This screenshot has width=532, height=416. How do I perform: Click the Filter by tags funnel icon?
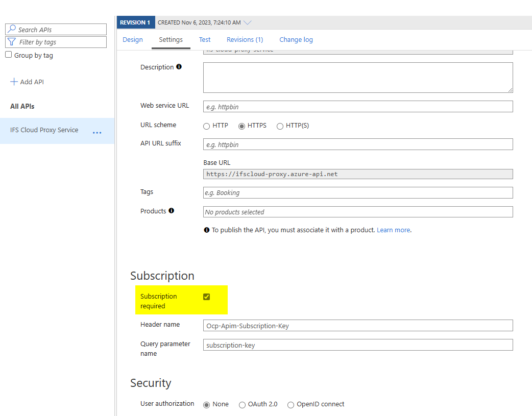point(12,42)
